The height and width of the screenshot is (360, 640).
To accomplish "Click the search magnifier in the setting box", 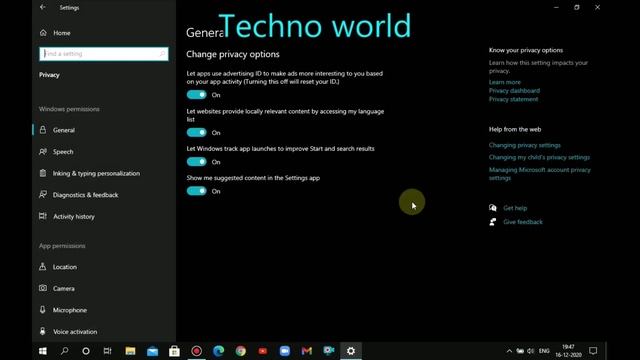I will click(162, 54).
